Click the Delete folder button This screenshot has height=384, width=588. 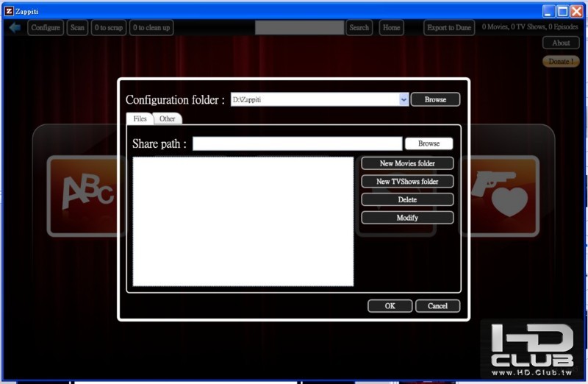point(407,199)
